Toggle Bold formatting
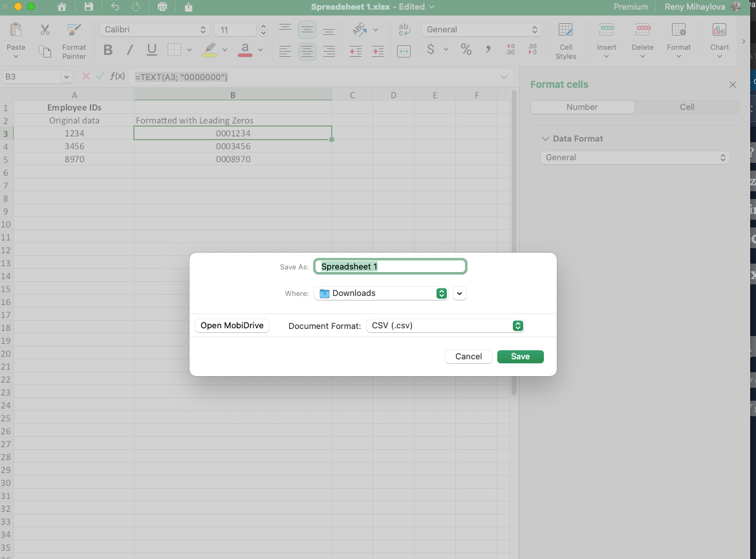756x559 pixels. (x=108, y=50)
